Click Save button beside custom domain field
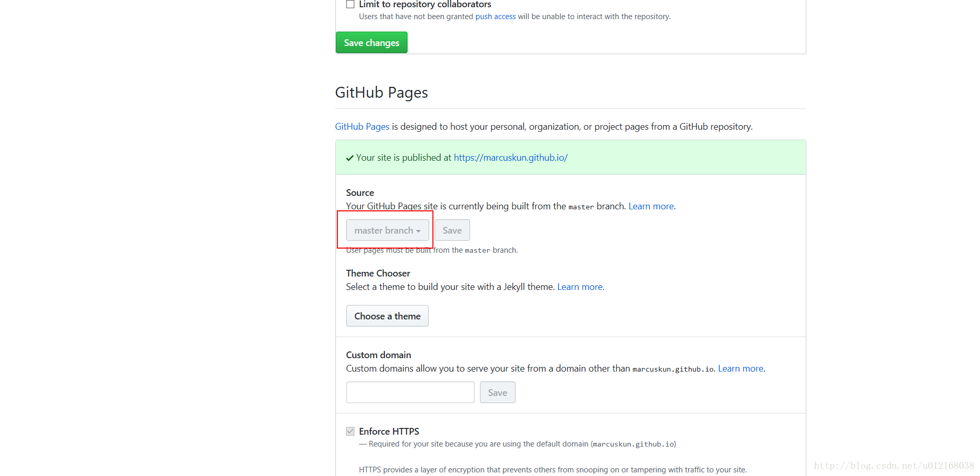Image resolution: width=980 pixels, height=476 pixels. (x=497, y=392)
